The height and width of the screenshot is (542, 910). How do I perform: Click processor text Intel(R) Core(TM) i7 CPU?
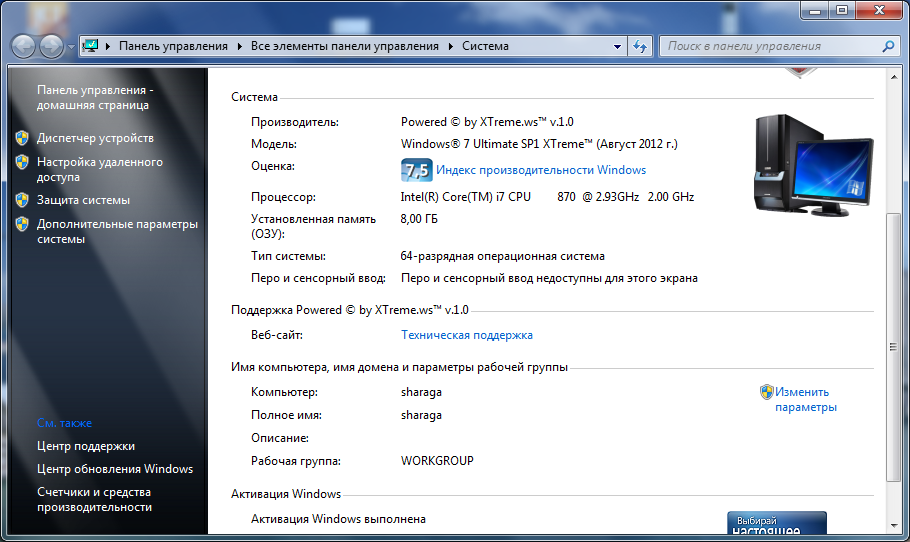click(x=465, y=197)
